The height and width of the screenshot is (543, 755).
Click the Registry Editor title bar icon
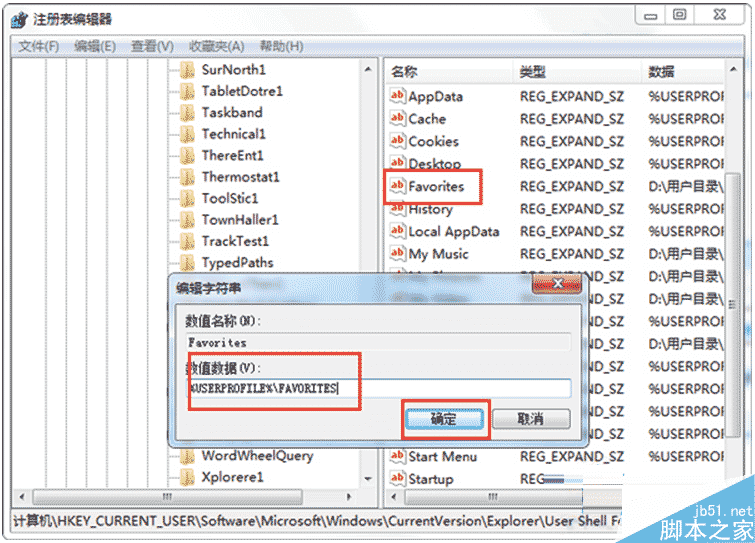20,20
